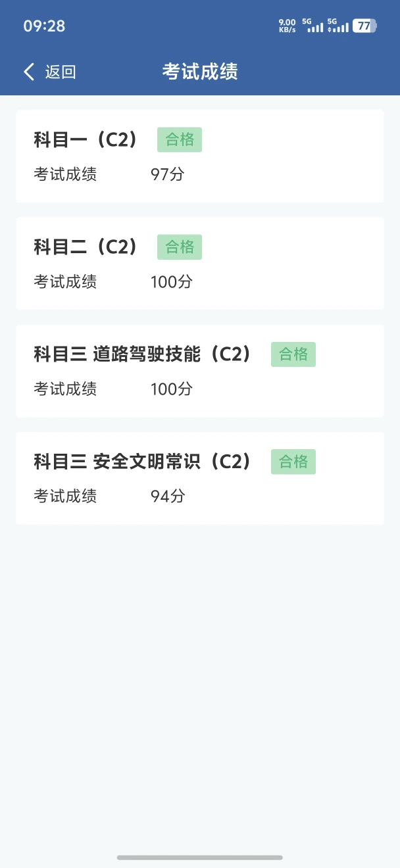Select the 94分 score value
The height and width of the screenshot is (868, 400).
[168, 496]
